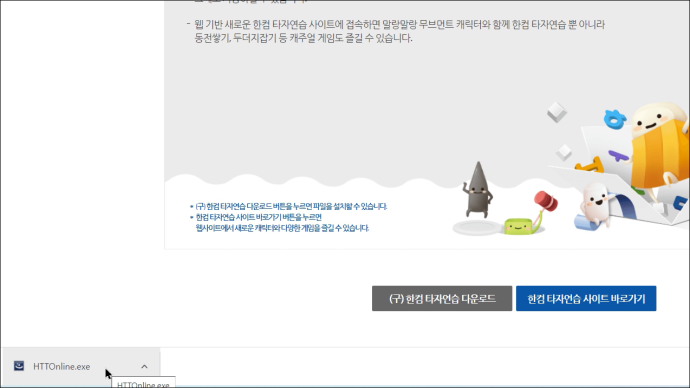Click the text '웹사이트에서 새로운 캐릭터와 다양한 게임을 즐길 수 있습니다.'
The image size is (690, 388).
282,228
